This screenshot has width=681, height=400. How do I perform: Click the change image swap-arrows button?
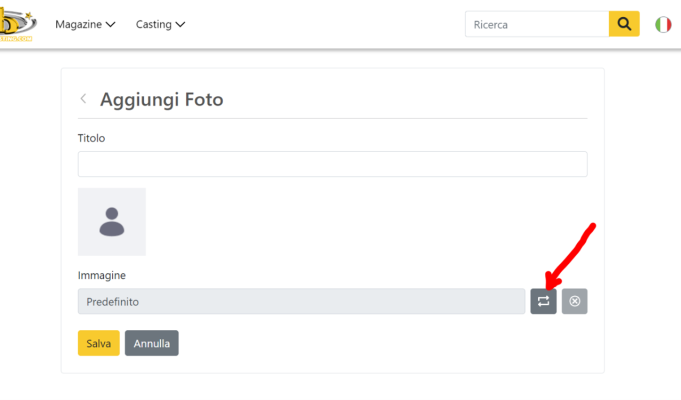pos(543,301)
